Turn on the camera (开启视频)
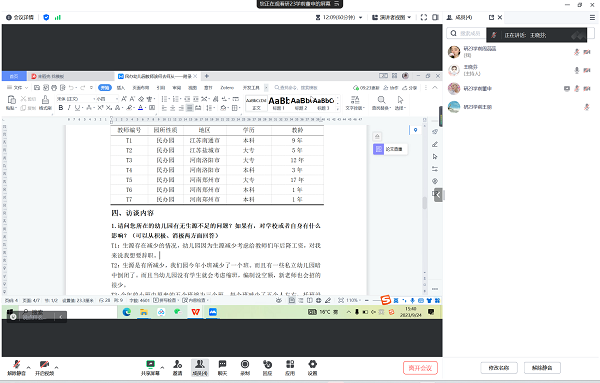The width and height of the screenshot is (600, 383). 44,368
